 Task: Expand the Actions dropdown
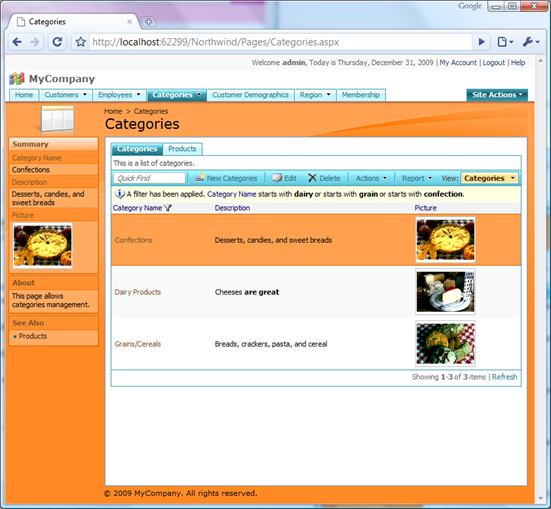pyautogui.click(x=371, y=178)
